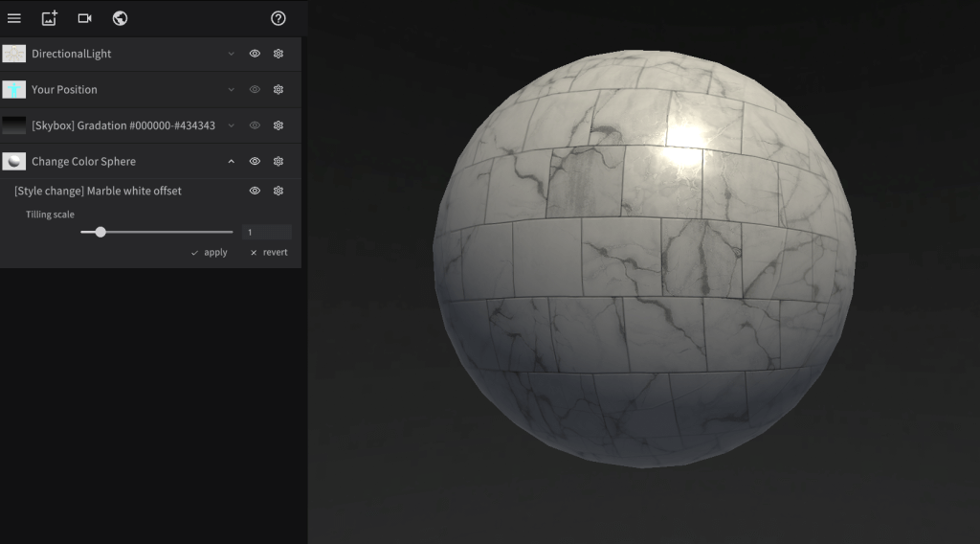Expand the Skybox Gradation item
980x544 pixels.
tap(231, 125)
